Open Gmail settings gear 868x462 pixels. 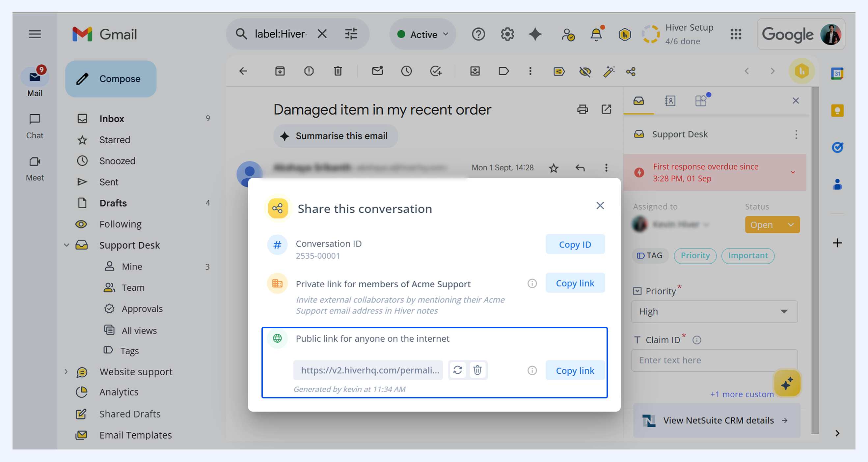click(507, 34)
